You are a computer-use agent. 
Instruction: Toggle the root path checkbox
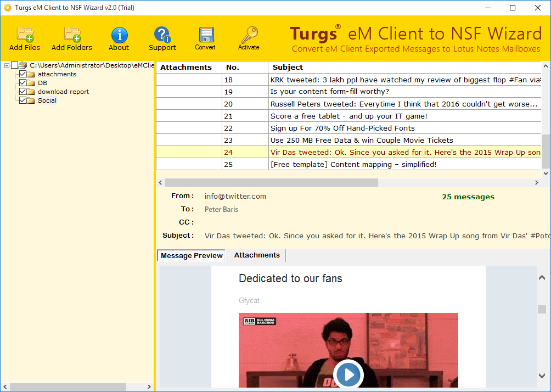click(14, 65)
